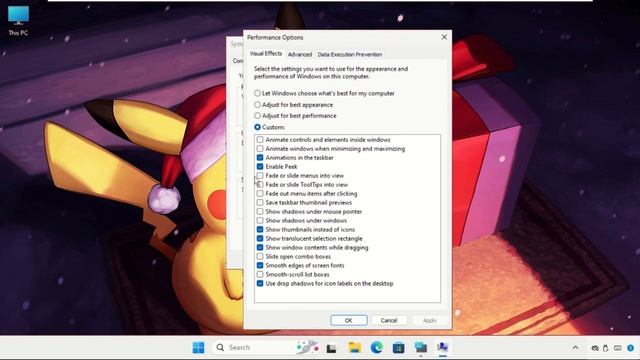Check Slide open combo boxes
640x360 pixels.
point(260,256)
